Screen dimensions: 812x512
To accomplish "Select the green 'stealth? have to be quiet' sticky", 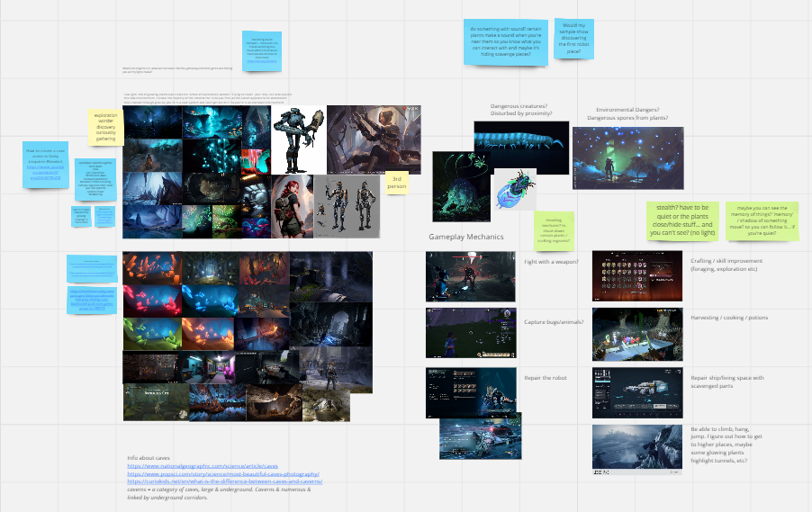I will click(682, 220).
